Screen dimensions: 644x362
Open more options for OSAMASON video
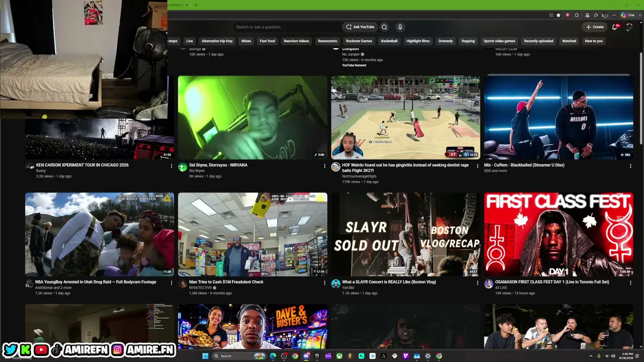point(630,283)
